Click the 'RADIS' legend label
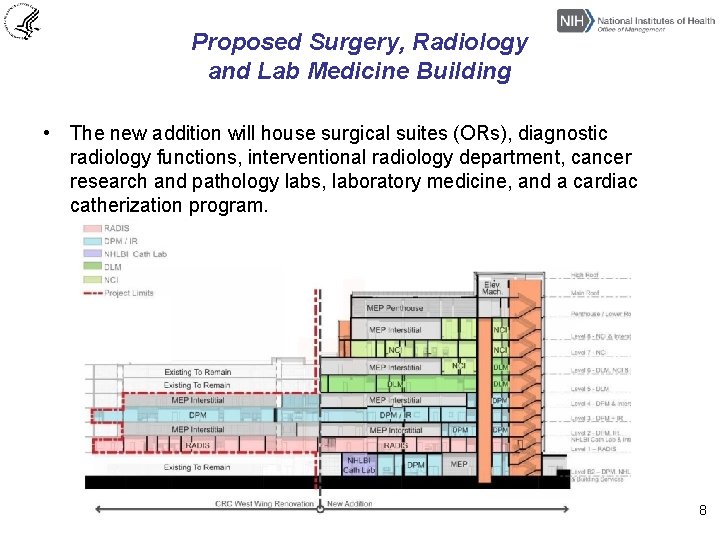 pos(117,228)
